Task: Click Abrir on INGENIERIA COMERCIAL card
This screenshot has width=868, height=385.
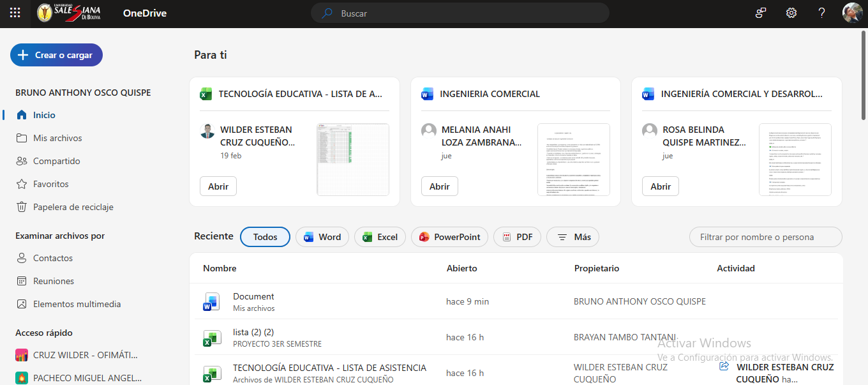Action: [440, 186]
